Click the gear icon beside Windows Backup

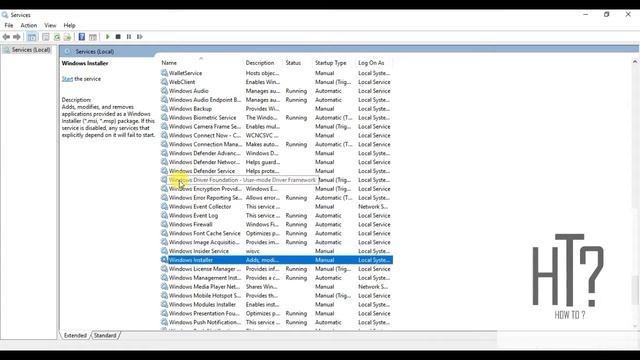[x=164, y=109]
